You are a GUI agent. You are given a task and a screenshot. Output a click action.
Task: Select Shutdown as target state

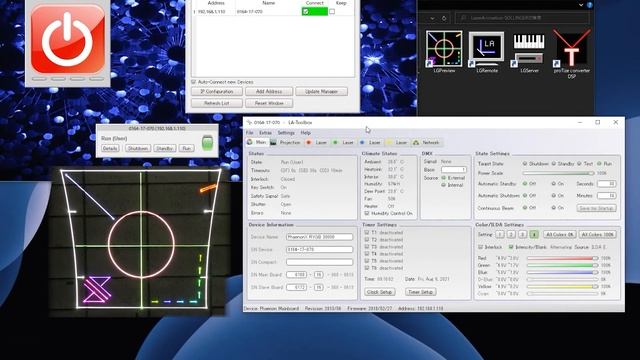click(x=525, y=164)
